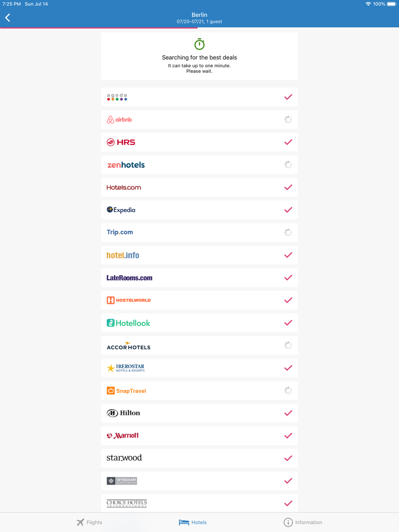Select the Expedia logo
399x532 pixels.
click(x=121, y=210)
